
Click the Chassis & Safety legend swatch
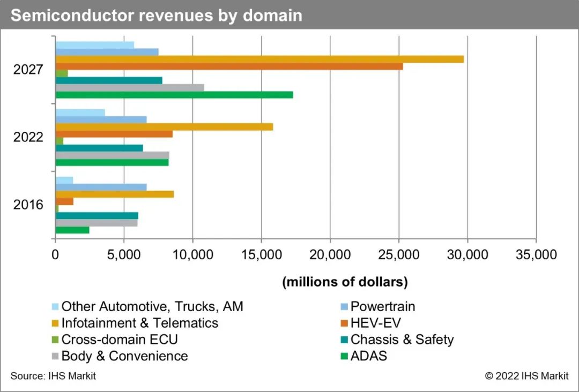[344, 340]
